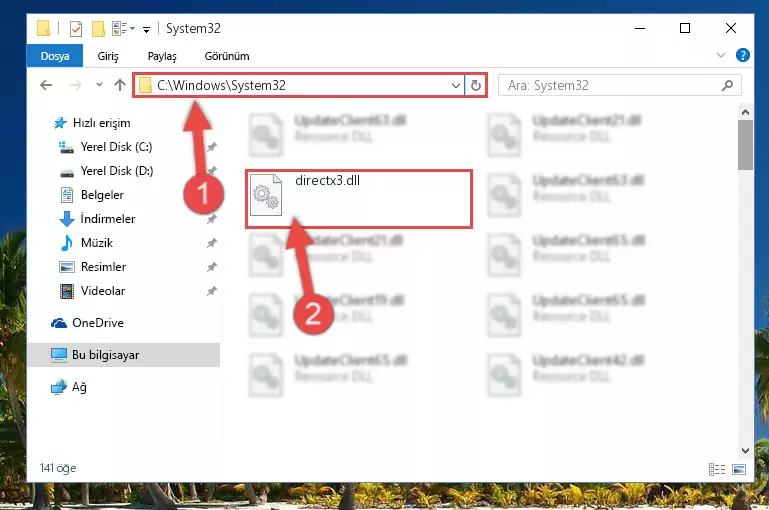Image resolution: width=769 pixels, height=510 pixels.
Task: Click the Bu bilgisayar monitor icon
Action: [x=59, y=355]
